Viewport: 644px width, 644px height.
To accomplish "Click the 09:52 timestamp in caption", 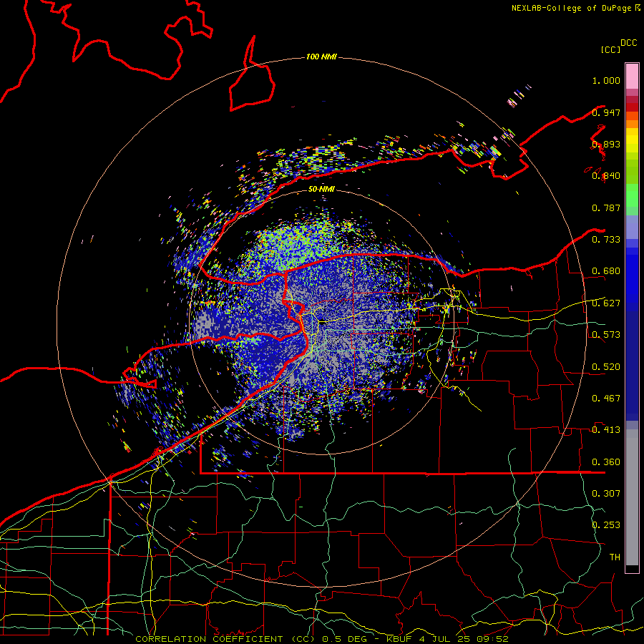I will (x=492, y=639).
